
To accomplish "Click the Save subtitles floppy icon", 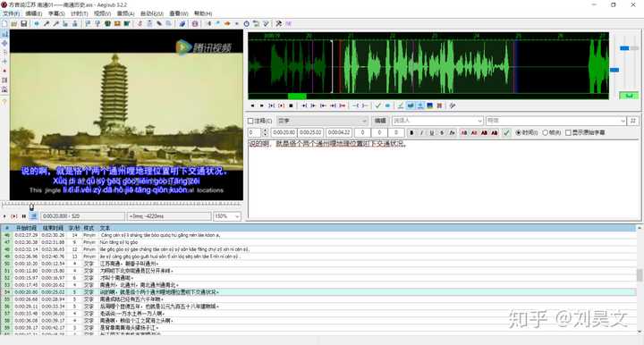I will [x=23, y=24].
